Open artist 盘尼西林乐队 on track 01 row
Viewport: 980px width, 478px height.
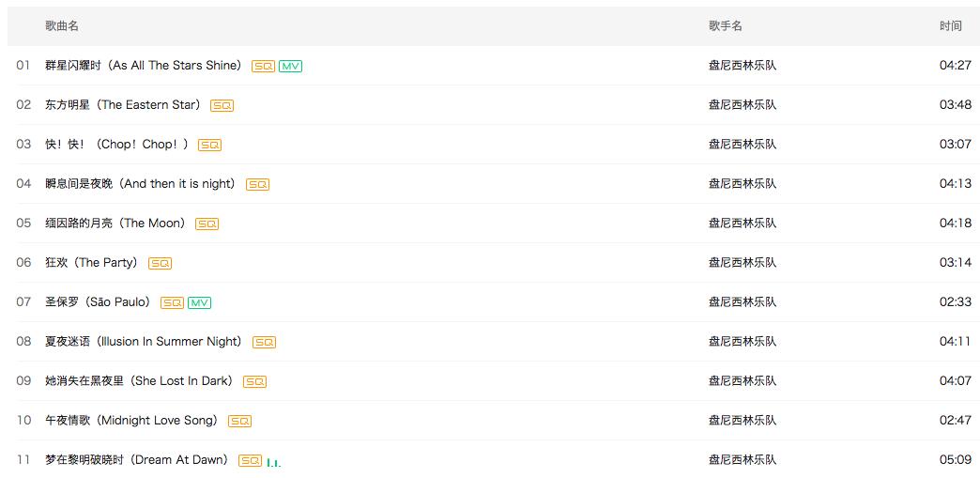(x=742, y=66)
